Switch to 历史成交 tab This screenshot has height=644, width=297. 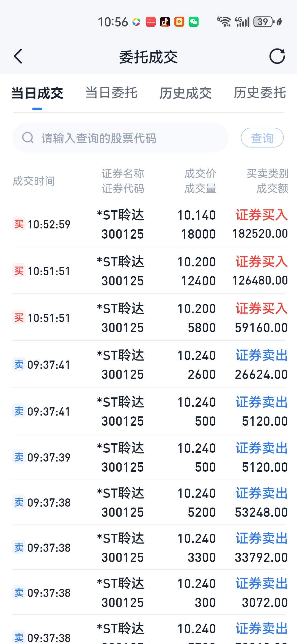tap(186, 93)
